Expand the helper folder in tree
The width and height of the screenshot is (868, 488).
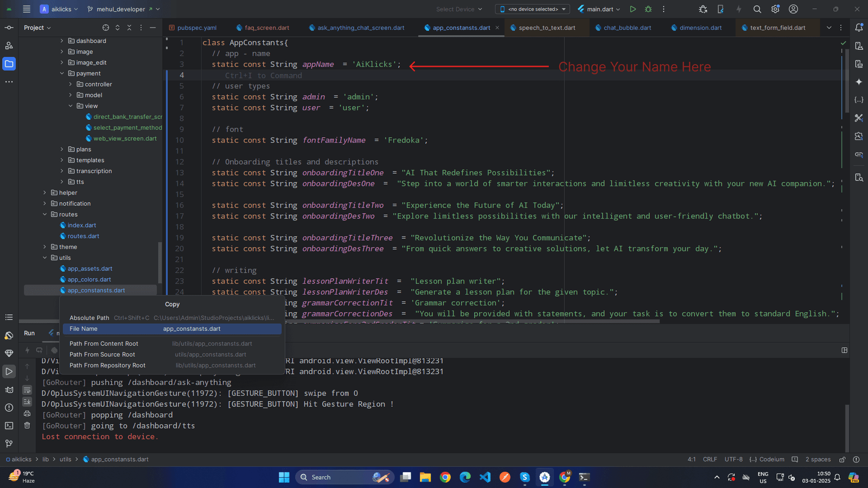pyautogui.click(x=45, y=192)
